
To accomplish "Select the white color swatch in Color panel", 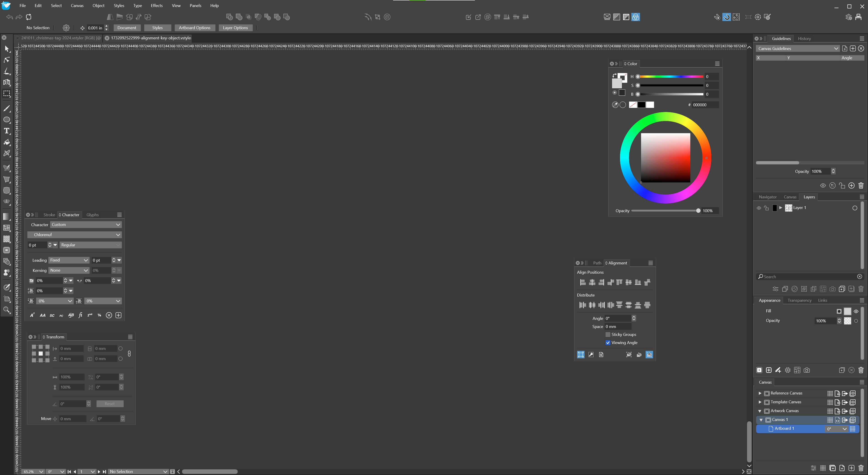I will coord(650,105).
